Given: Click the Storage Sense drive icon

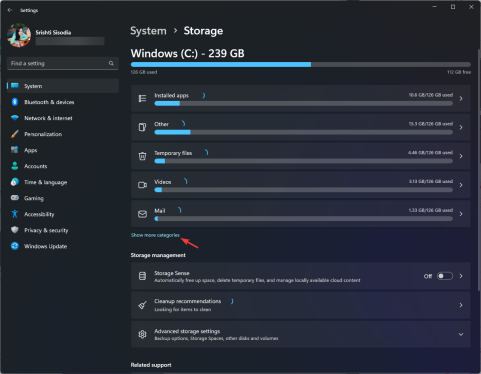Looking at the screenshot, I should pyautogui.click(x=142, y=276).
